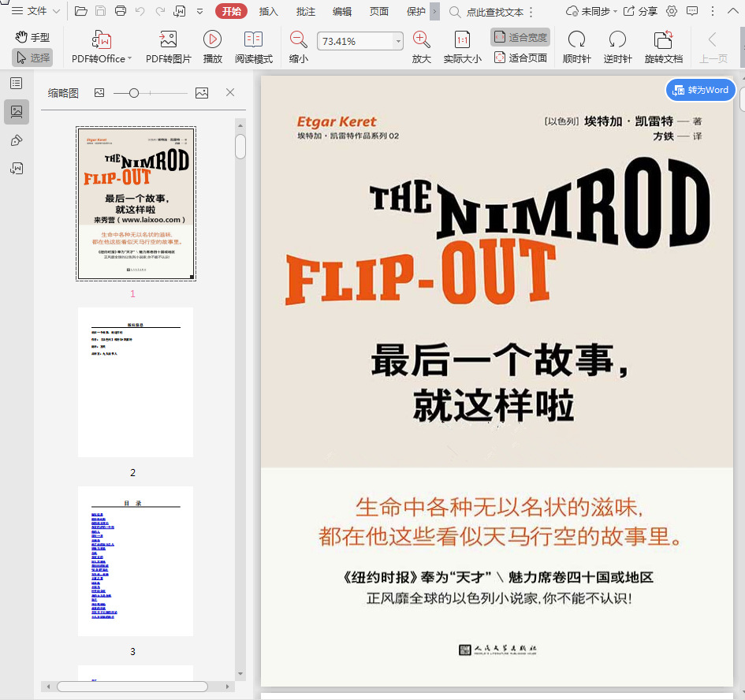Switch to the 批注 tab

tap(306, 11)
